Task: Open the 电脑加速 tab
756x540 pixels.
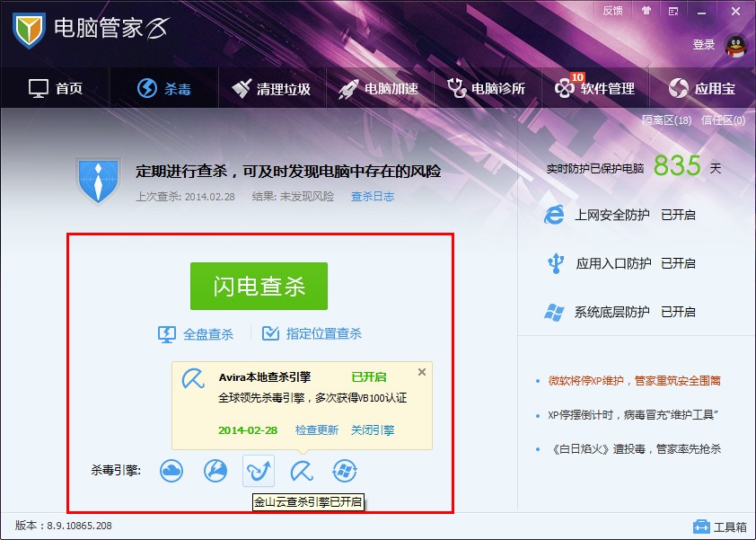Action: pyautogui.click(x=379, y=89)
